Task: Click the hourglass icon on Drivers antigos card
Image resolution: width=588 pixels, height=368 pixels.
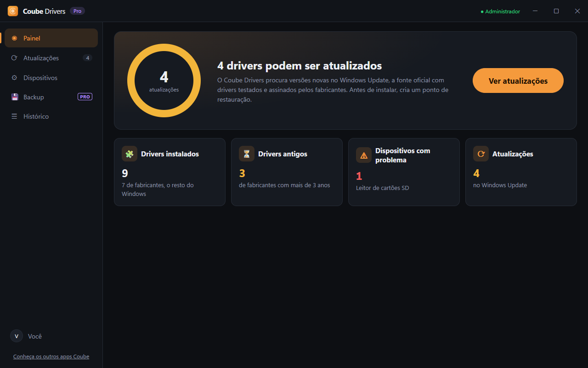Action: (247, 154)
